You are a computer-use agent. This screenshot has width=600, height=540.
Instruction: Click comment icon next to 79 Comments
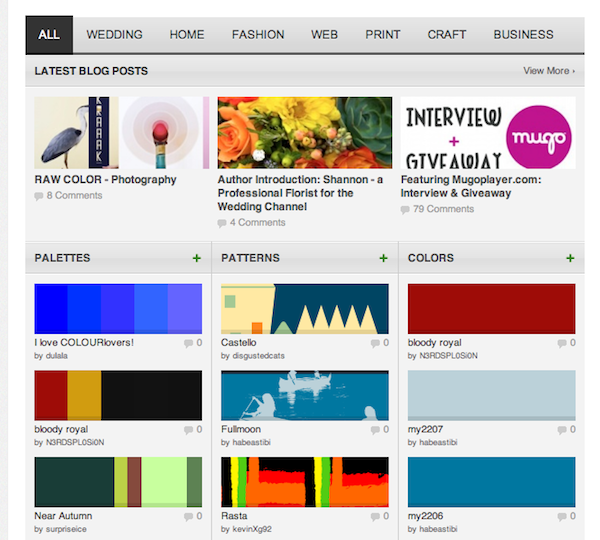405,209
